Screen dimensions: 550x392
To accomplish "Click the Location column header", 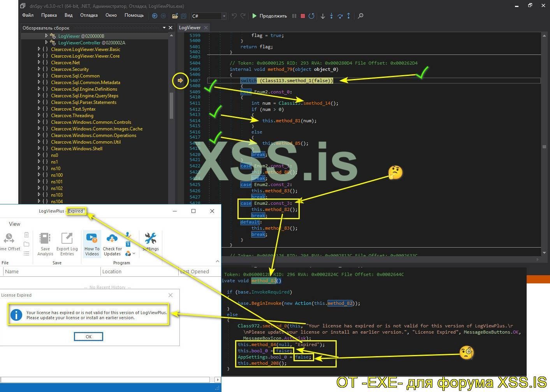I will tap(112, 271).
